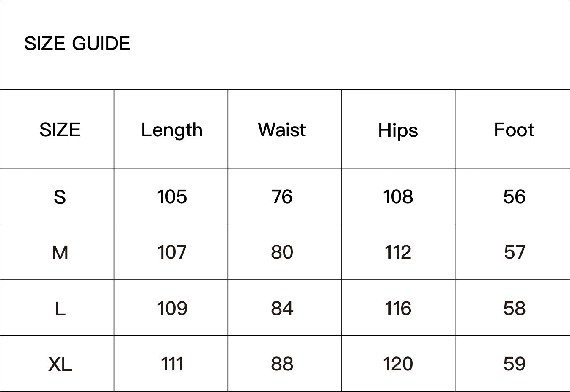Image resolution: width=570 pixels, height=392 pixels.
Task: Click the Hips column header
Action: [x=398, y=130]
